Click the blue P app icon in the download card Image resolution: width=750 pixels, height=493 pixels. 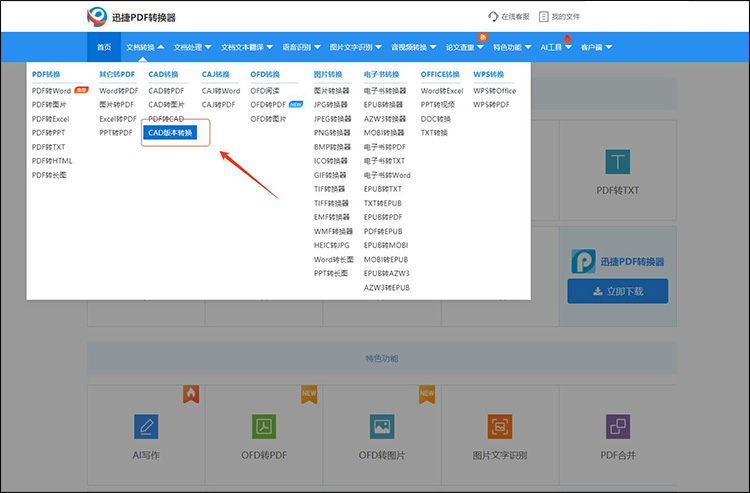pyautogui.click(x=584, y=261)
